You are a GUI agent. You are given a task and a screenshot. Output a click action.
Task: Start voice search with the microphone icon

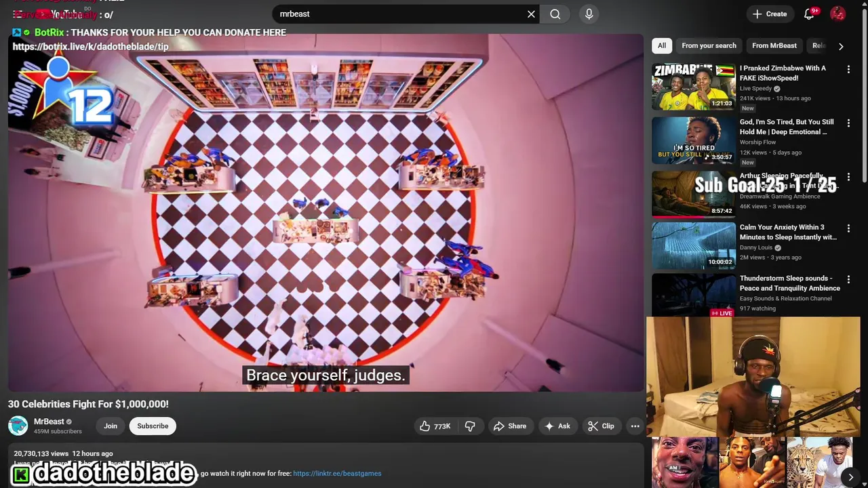pos(589,14)
